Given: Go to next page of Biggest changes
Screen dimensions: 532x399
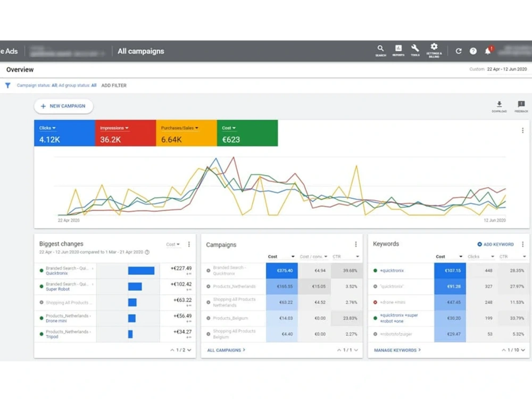Looking at the screenshot, I should pyautogui.click(x=189, y=350).
